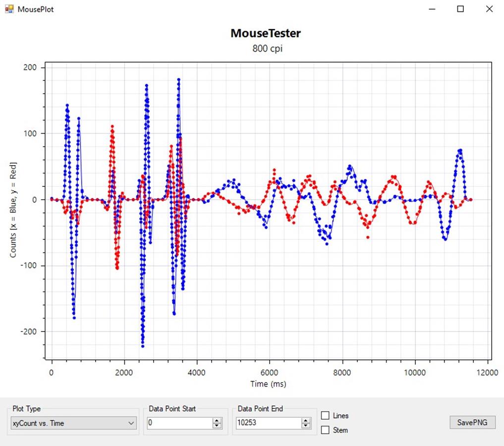
Task: Click the MouseTester plot title
Action: click(266, 33)
